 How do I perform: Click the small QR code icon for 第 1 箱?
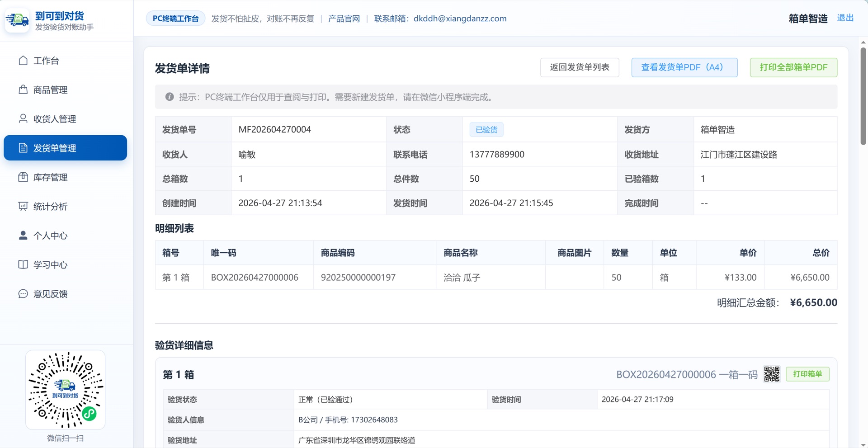[772, 374]
